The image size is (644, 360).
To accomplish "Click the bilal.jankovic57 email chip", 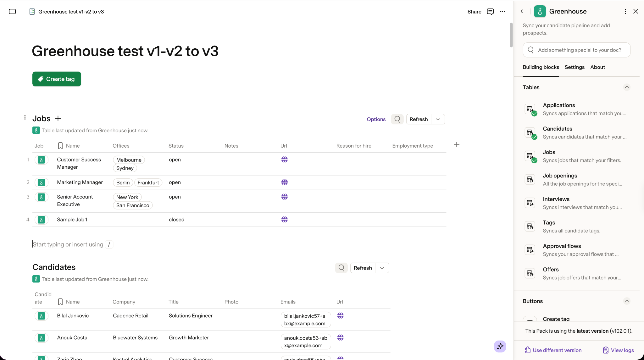I will coord(306,320).
